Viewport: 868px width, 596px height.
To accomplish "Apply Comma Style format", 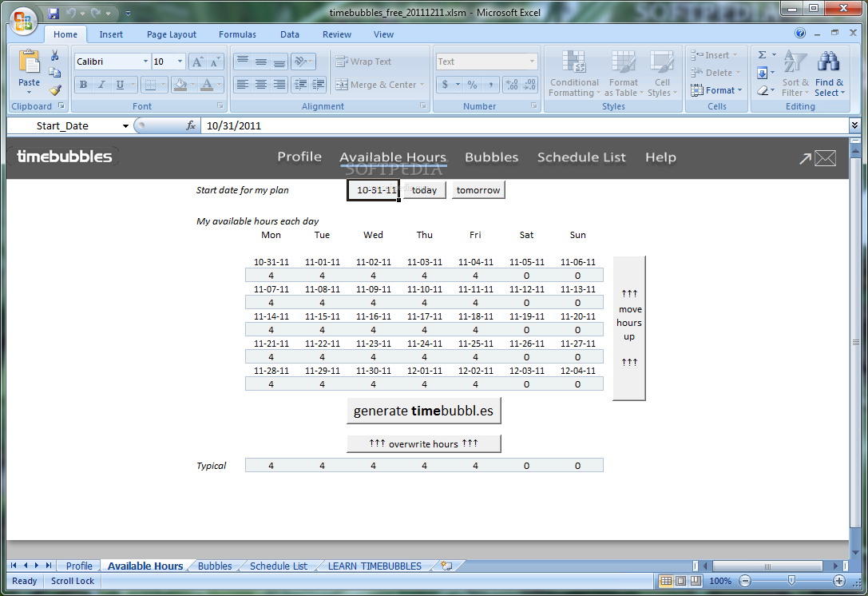I will click(490, 85).
